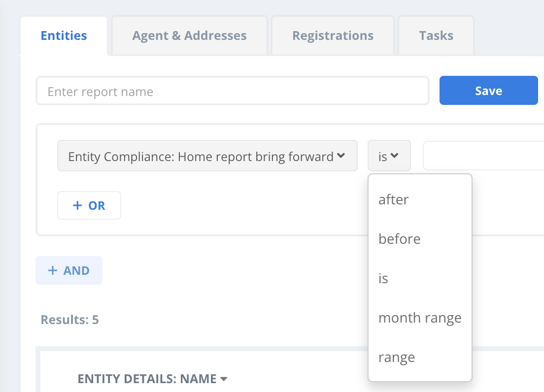Click the Enter report name field
Screen dimensions: 544x392
pos(232,91)
